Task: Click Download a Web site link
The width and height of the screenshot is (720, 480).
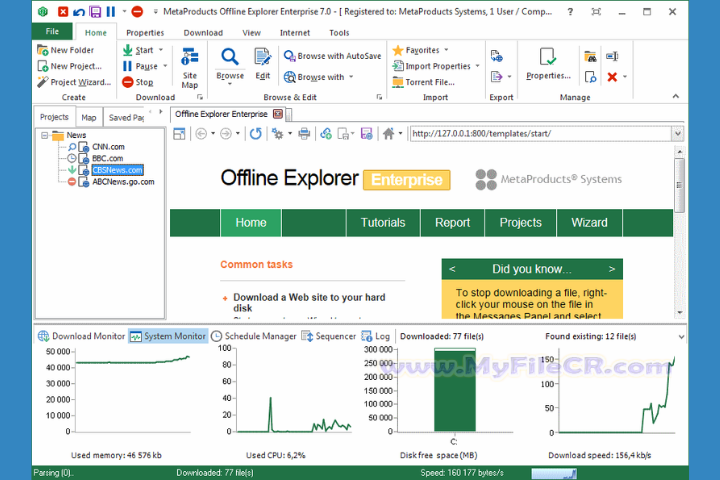Action: pyautogui.click(x=309, y=303)
